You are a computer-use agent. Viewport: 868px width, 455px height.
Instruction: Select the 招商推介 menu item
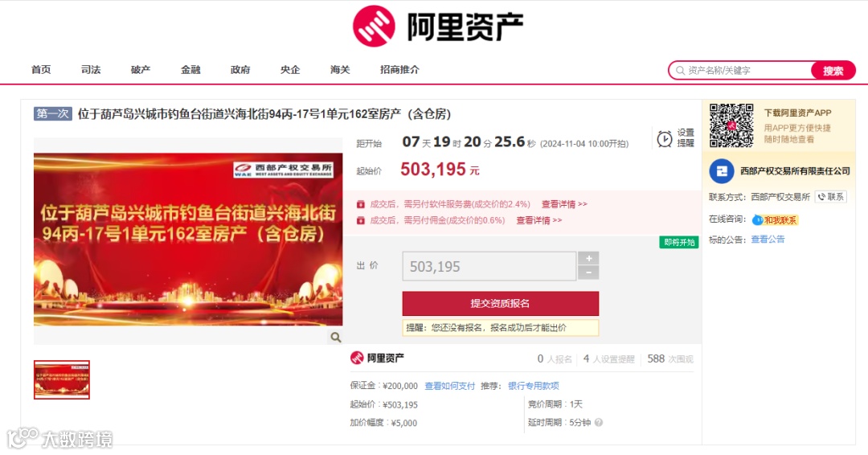pyautogui.click(x=399, y=70)
